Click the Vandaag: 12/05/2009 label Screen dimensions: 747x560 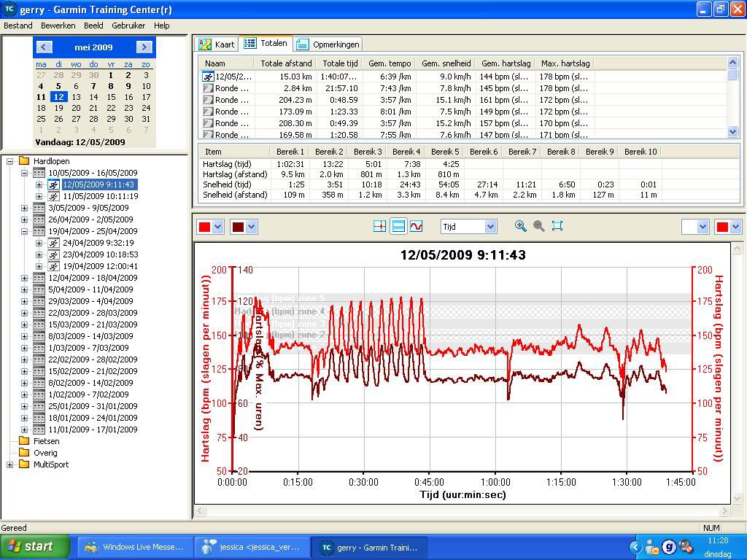(x=80, y=142)
